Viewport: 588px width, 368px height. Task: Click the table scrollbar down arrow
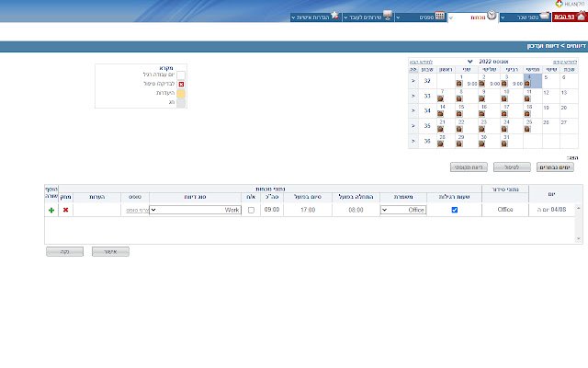[578, 239]
